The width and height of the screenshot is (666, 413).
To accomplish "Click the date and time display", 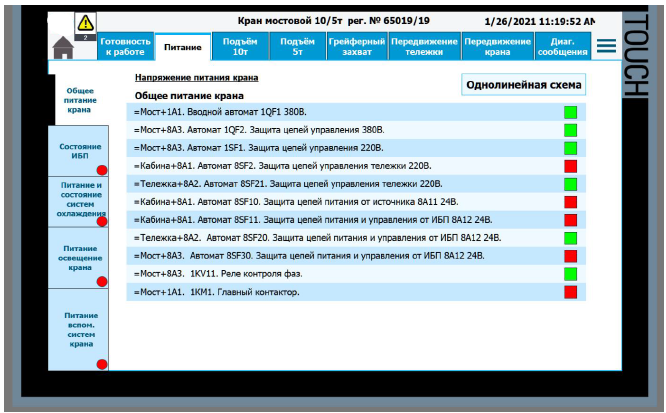I will [x=539, y=21].
